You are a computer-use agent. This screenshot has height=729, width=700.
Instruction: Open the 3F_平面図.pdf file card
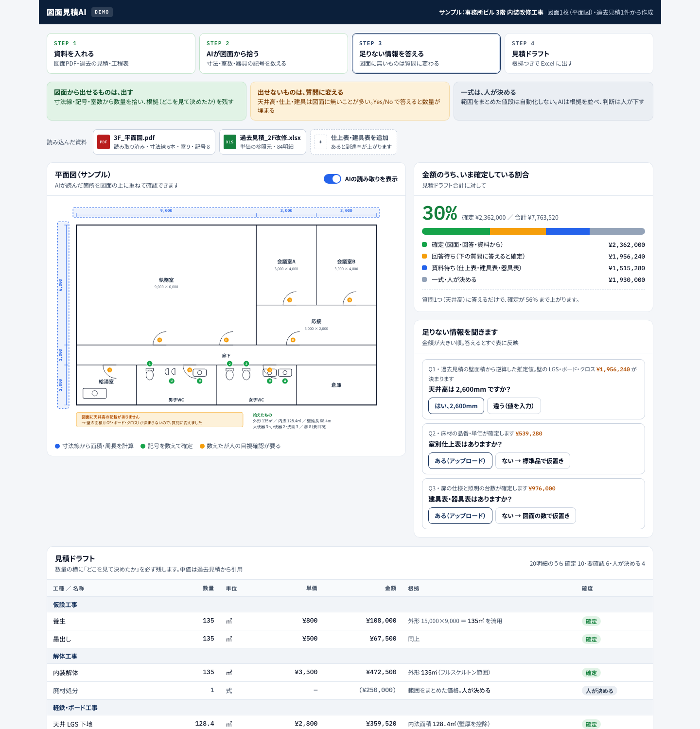(154, 142)
